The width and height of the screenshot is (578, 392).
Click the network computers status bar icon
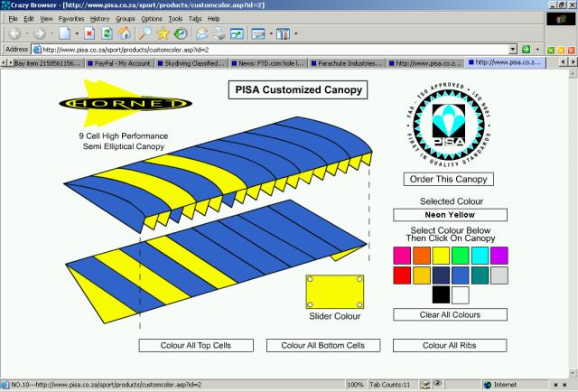(425, 385)
